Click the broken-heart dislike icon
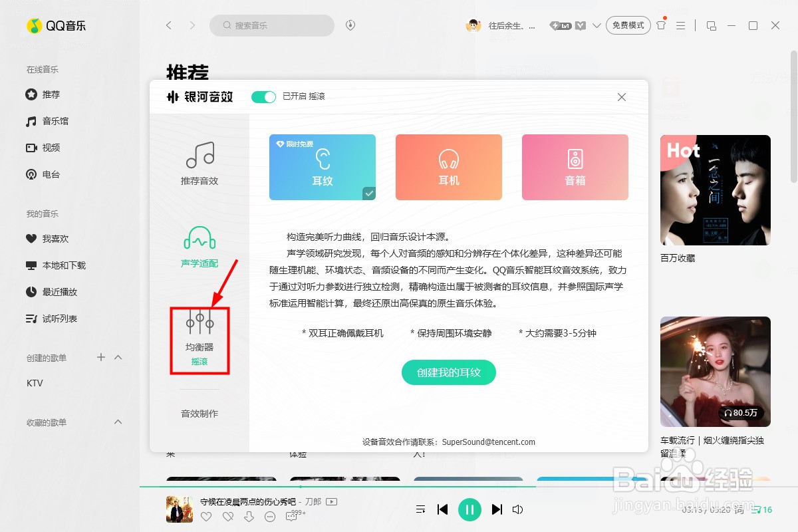 click(x=227, y=517)
